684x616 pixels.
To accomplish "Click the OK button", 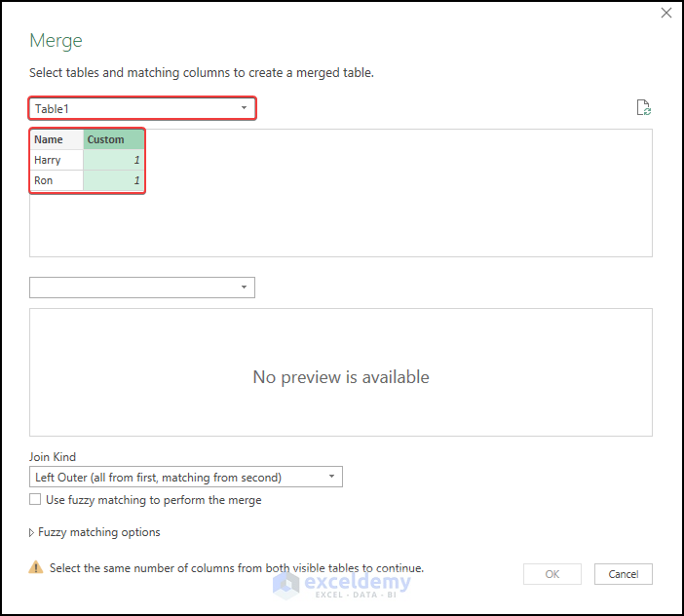I will click(x=552, y=574).
